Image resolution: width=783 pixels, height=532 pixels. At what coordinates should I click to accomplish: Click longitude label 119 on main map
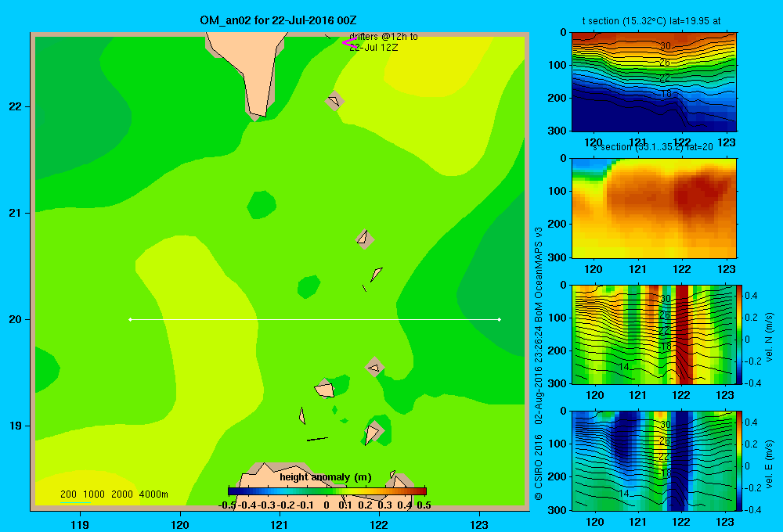tap(80, 524)
